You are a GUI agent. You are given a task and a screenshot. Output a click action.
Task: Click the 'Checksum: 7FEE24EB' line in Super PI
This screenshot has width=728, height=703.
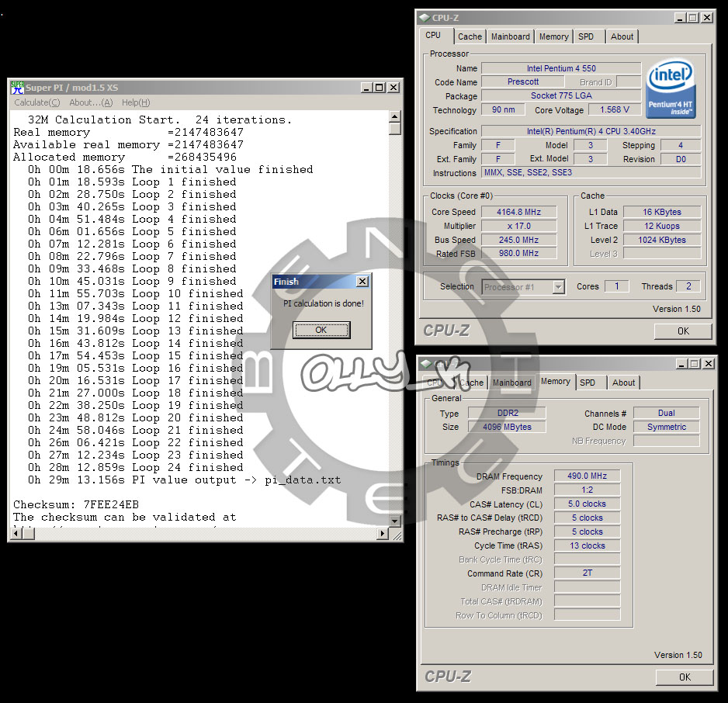pos(76,505)
